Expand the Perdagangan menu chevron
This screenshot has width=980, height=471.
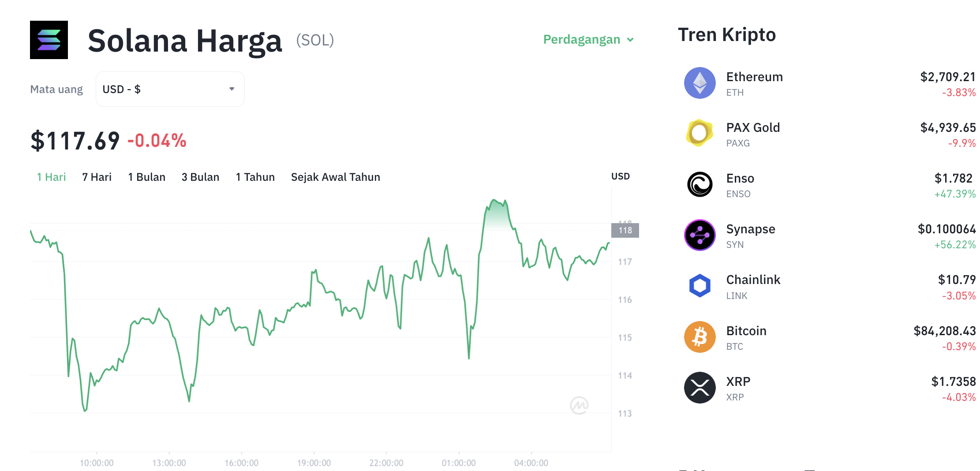pos(630,40)
